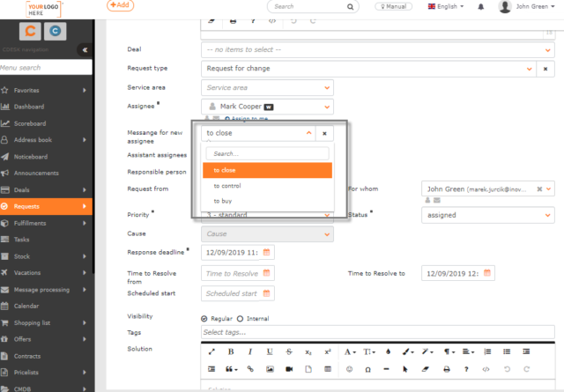
Task: Click the Message processing envelope icon
Action: coord(4,290)
